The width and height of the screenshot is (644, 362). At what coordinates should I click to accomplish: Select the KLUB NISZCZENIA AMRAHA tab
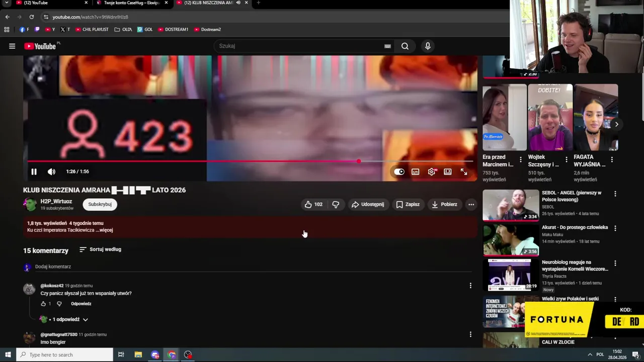[x=208, y=3]
